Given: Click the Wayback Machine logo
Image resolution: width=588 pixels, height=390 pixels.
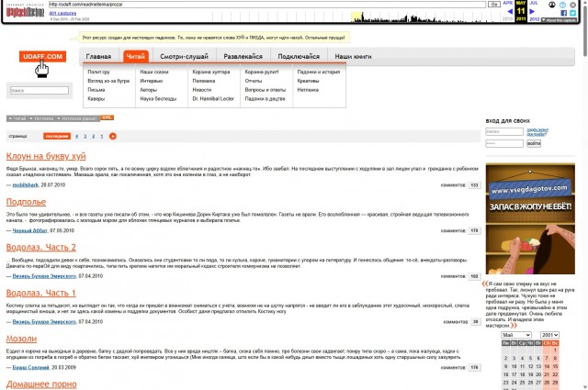Looking at the screenshot, I should (25, 12).
